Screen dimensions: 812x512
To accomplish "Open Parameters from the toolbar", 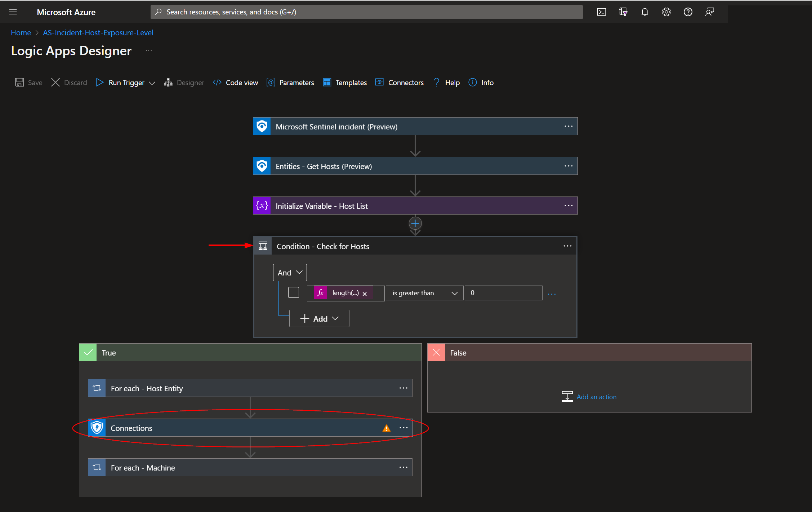I will click(290, 83).
